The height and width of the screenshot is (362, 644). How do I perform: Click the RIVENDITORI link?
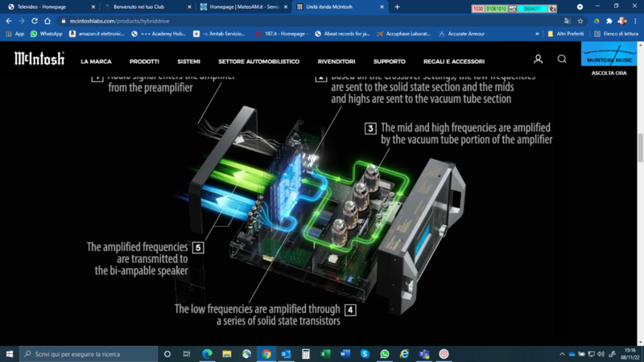(x=336, y=61)
